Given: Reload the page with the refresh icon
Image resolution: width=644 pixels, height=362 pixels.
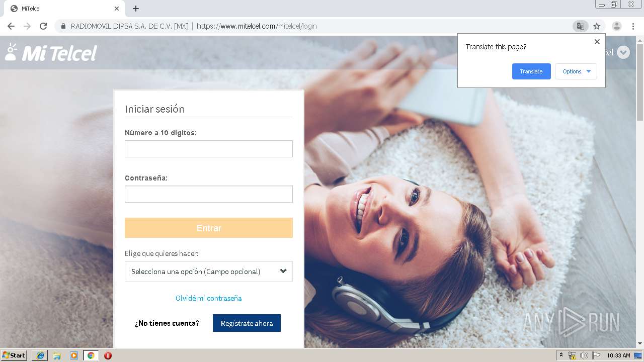Looking at the screenshot, I should (43, 26).
